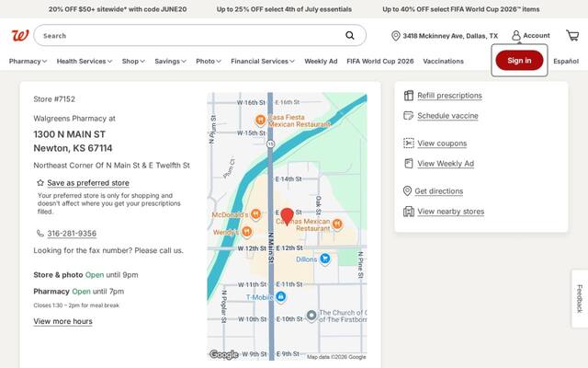Click the Walgreens logo

(20, 36)
